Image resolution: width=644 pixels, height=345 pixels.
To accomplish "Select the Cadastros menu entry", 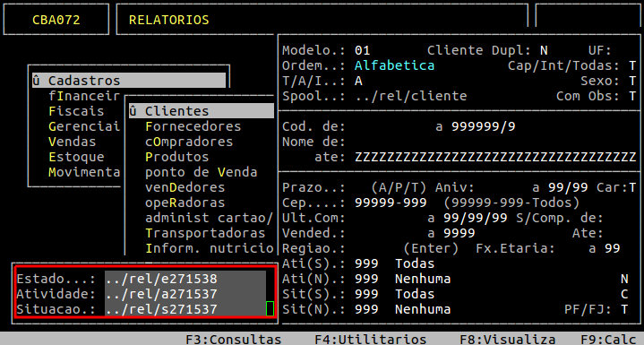I will pos(129,81).
